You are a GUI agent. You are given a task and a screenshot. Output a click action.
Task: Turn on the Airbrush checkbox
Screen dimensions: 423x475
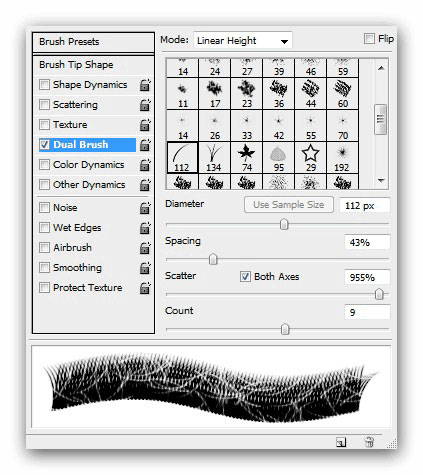pos(44,248)
